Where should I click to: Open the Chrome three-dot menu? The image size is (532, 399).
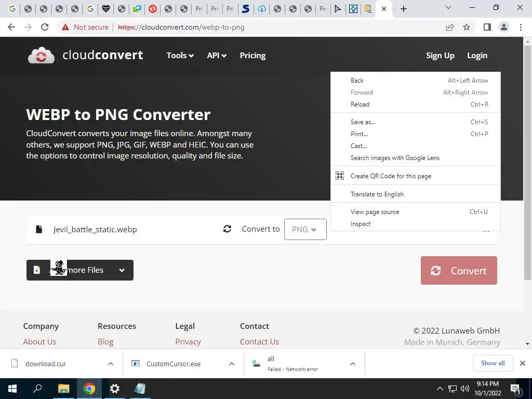[x=521, y=27]
